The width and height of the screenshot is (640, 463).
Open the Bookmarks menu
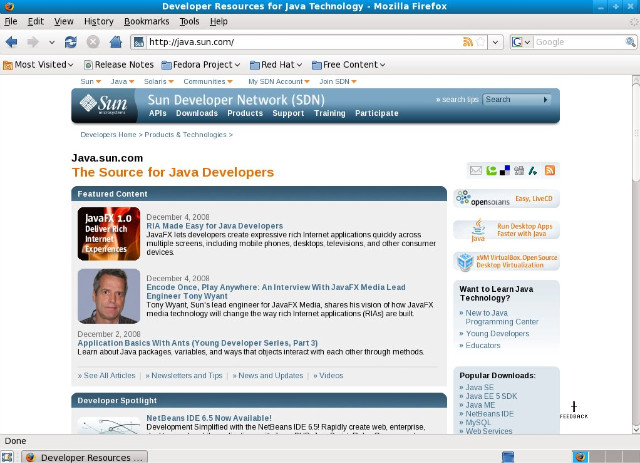147,21
